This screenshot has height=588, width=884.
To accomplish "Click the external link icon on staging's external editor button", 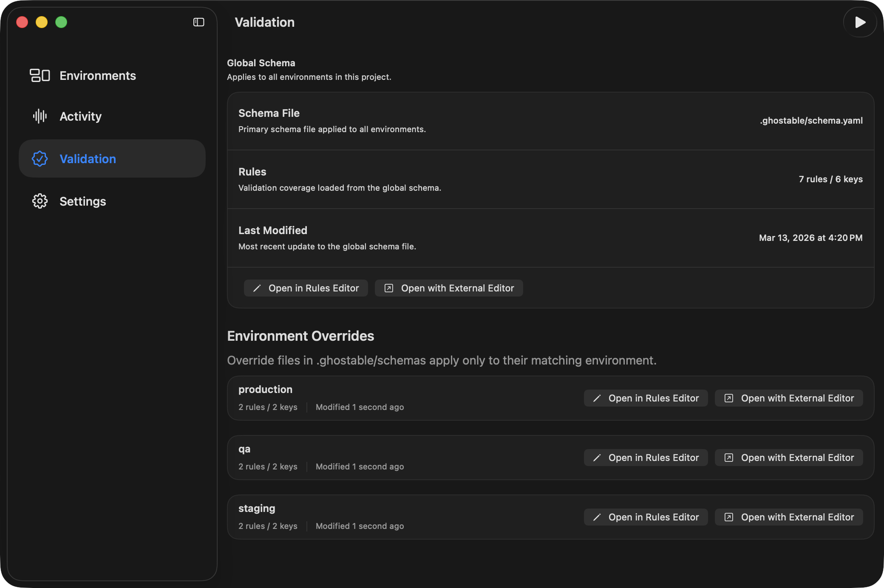I will tap(729, 517).
